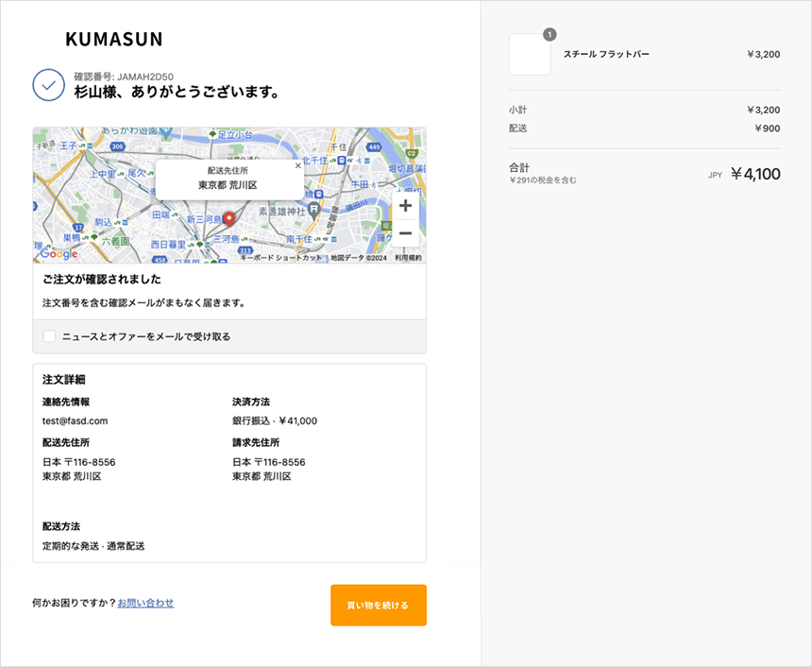Zoom out on the delivery map
The width and height of the screenshot is (812, 667).
[405, 233]
